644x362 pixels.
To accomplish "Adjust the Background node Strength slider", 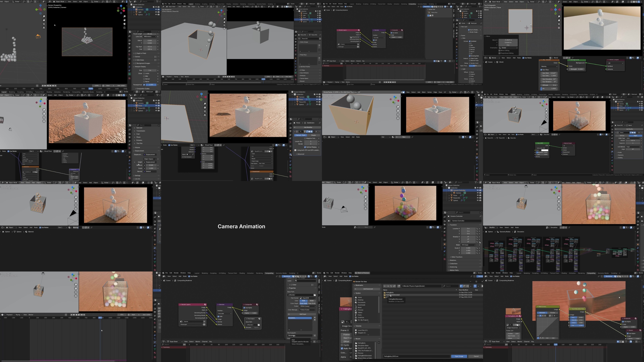I will pyautogui.click(x=577, y=69).
